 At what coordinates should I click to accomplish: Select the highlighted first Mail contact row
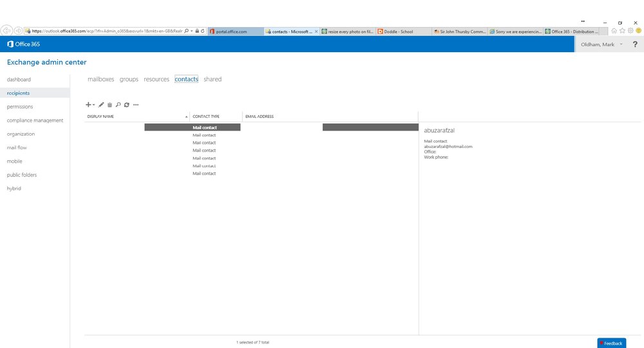coord(251,127)
